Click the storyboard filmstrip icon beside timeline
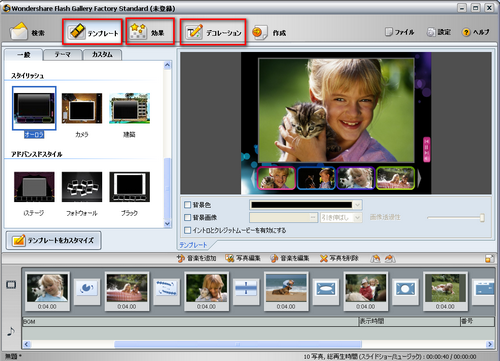 pos(11,285)
